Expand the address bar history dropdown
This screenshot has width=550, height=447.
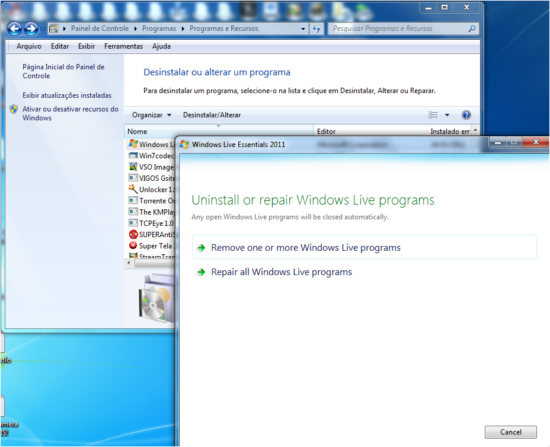(303, 29)
